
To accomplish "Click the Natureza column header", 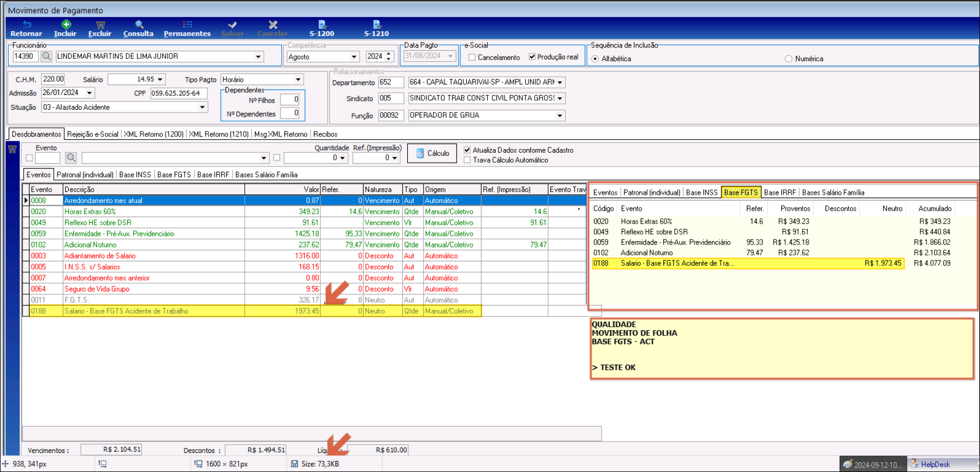I will (383, 189).
